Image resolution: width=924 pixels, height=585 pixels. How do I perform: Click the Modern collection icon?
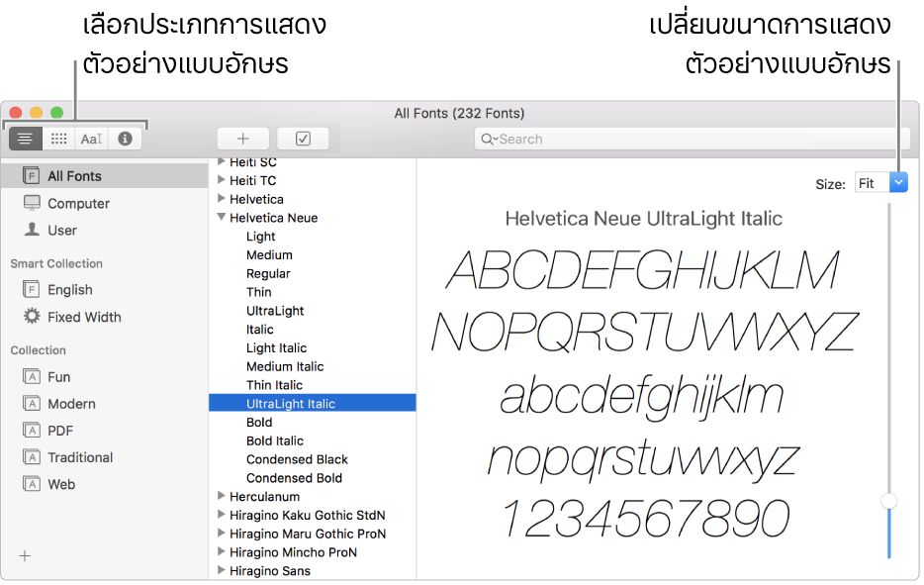[32, 404]
